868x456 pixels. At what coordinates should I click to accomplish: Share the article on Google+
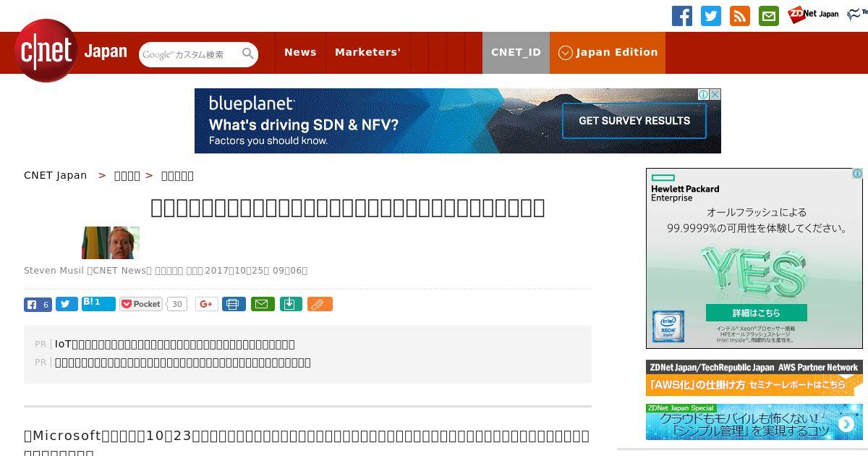[x=207, y=304]
